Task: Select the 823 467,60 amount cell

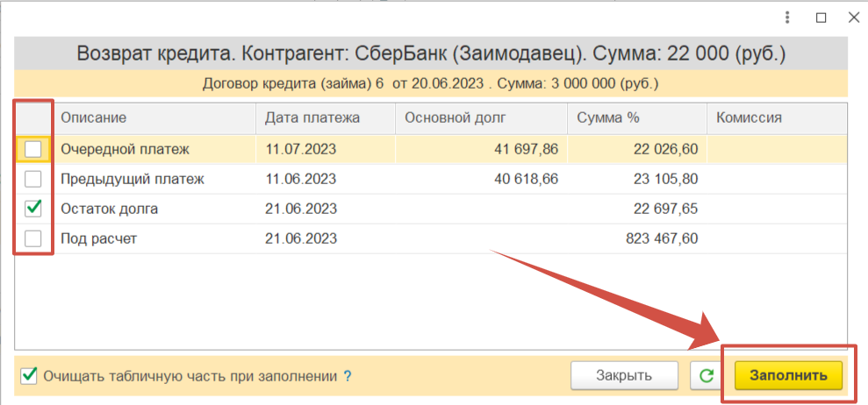Action: 664,238
